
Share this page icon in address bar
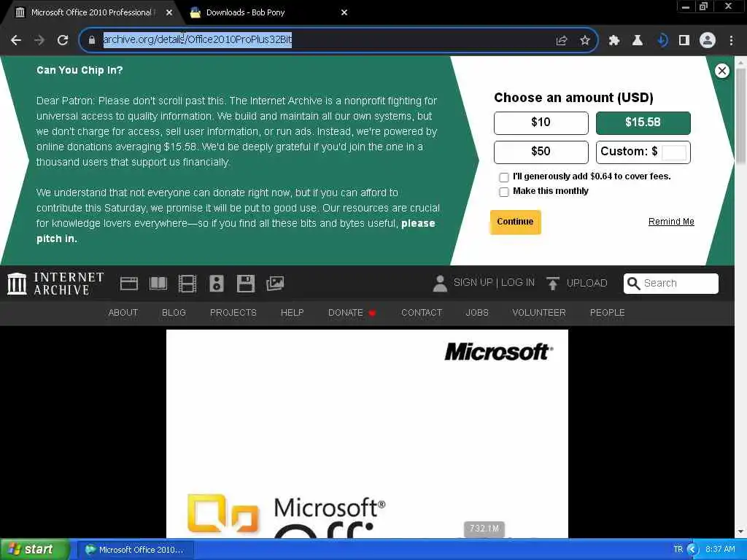coord(562,41)
